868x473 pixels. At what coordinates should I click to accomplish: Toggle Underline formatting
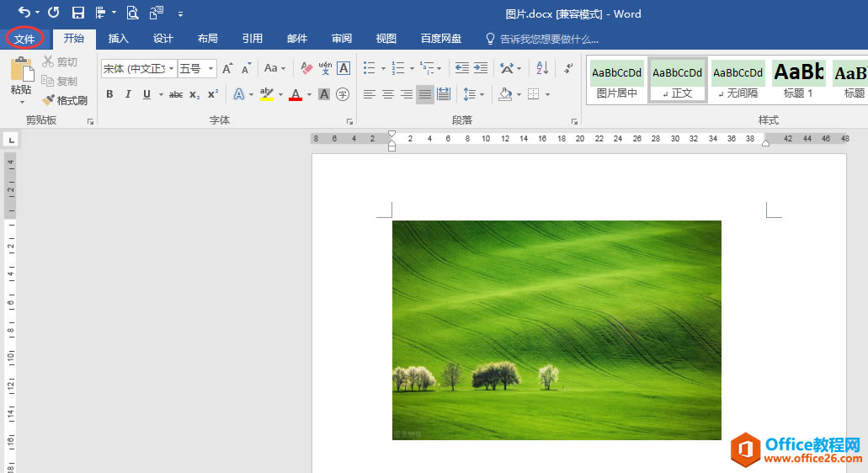coord(146,94)
